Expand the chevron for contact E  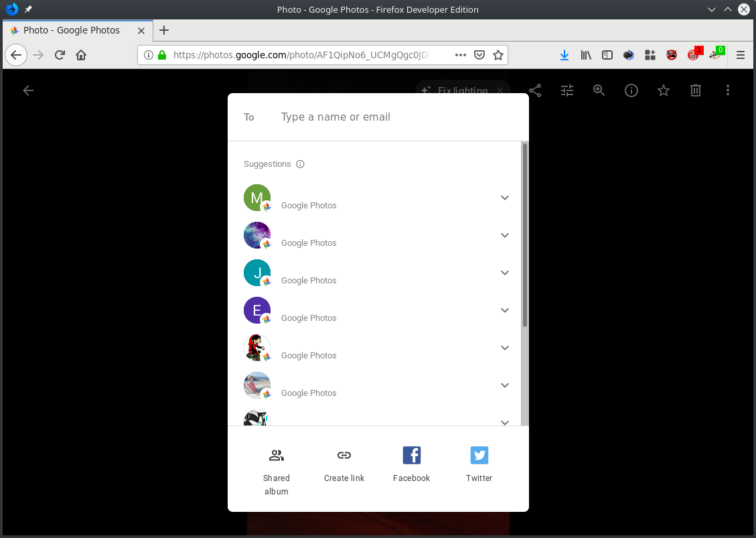[504, 310]
